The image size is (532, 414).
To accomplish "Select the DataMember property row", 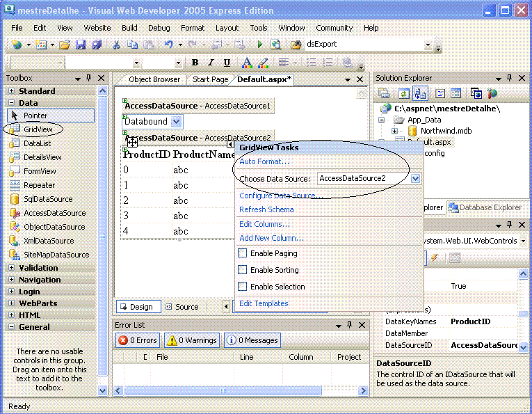I will pos(450,333).
